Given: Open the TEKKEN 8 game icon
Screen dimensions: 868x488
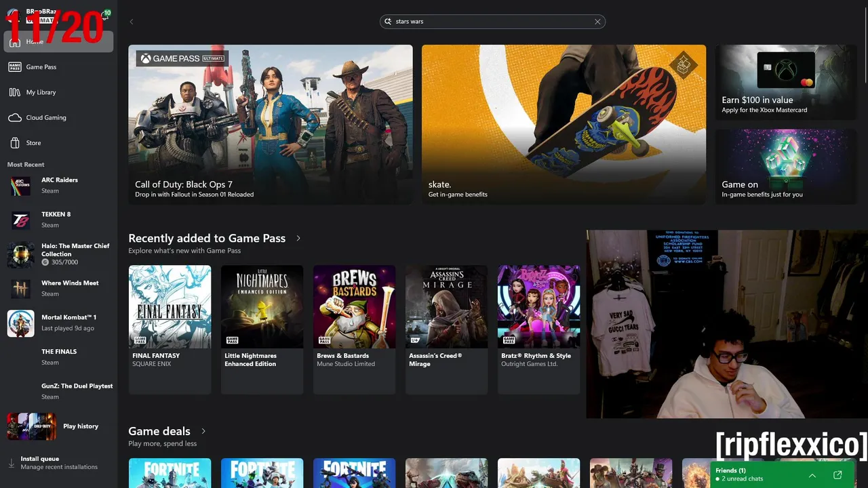Looking at the screenshot, I should pos(20,220).
